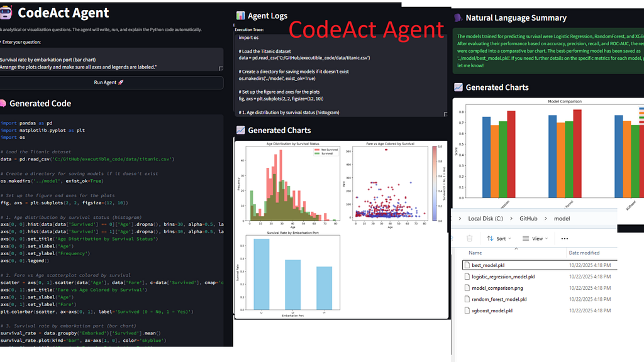The height and width of the screenshot is (362, 644).
Task: Click the 'Enter your question:' label
Action: pyautogui.click(x=21, y=42)
